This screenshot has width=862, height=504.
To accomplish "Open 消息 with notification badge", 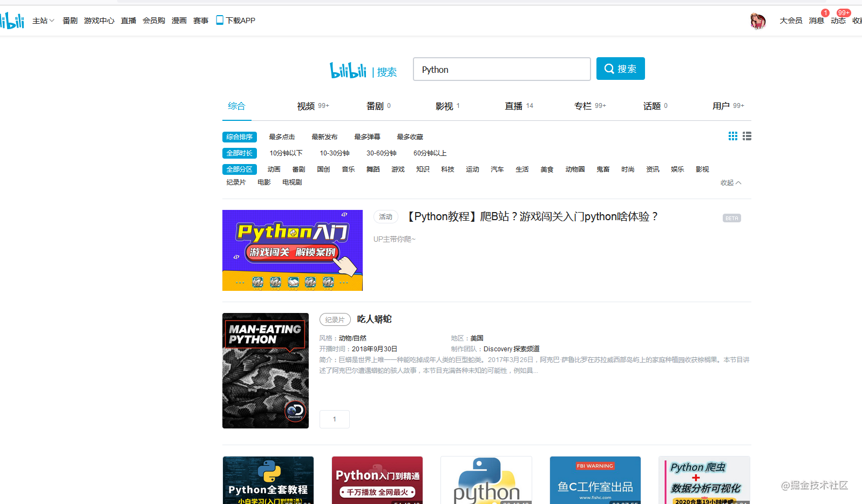I will click(817, 21).
